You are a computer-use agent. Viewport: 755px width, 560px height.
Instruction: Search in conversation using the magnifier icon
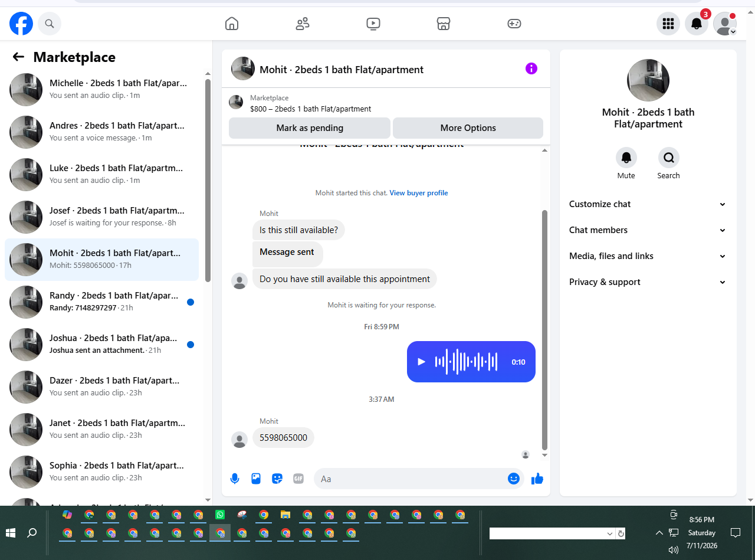pyautogui.click(x=669, y=158)
